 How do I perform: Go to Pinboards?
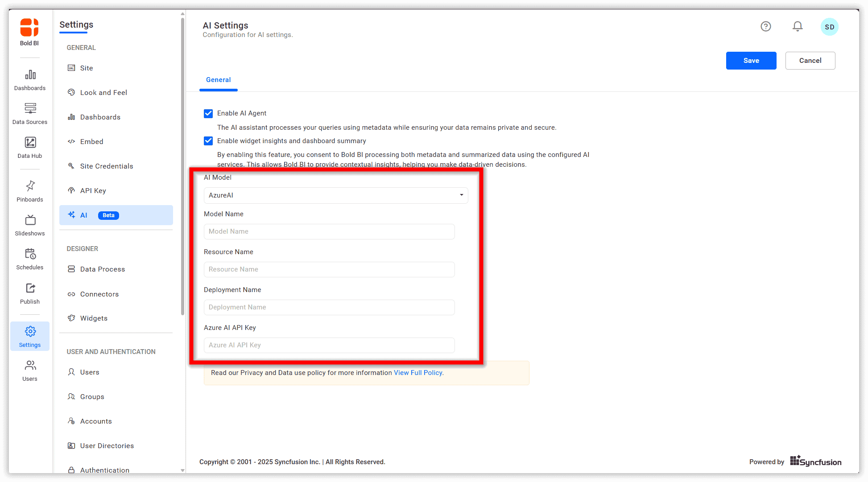pos(30,192)
